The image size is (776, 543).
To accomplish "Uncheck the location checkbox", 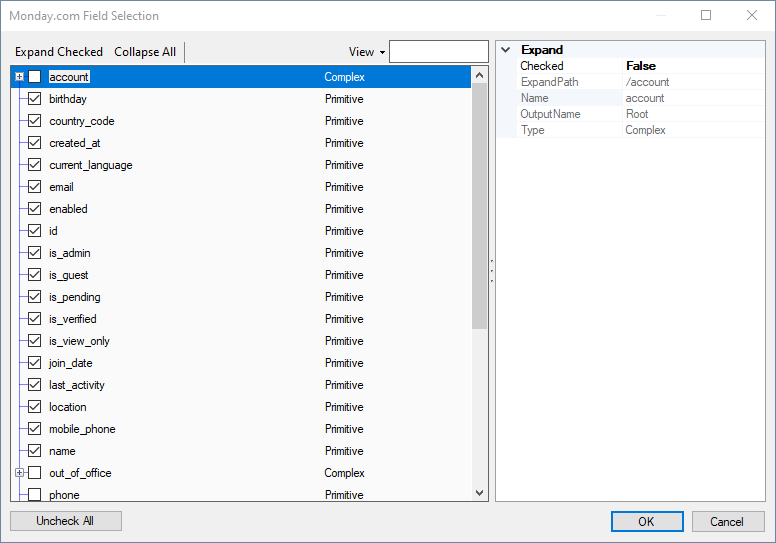I will [35, 407].
